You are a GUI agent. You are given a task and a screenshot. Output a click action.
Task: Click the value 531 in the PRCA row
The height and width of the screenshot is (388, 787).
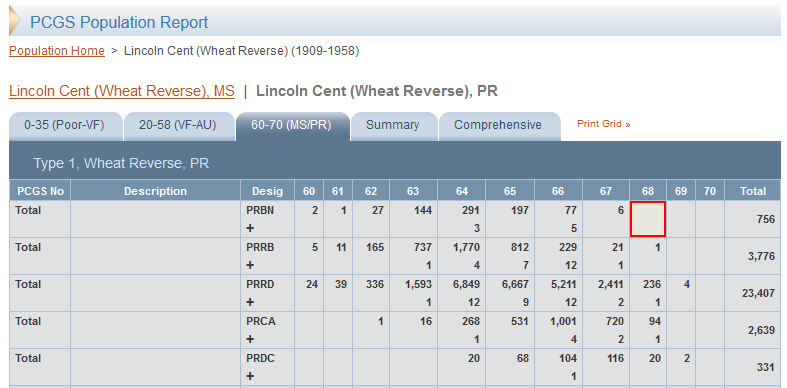[x=520, y=321]
